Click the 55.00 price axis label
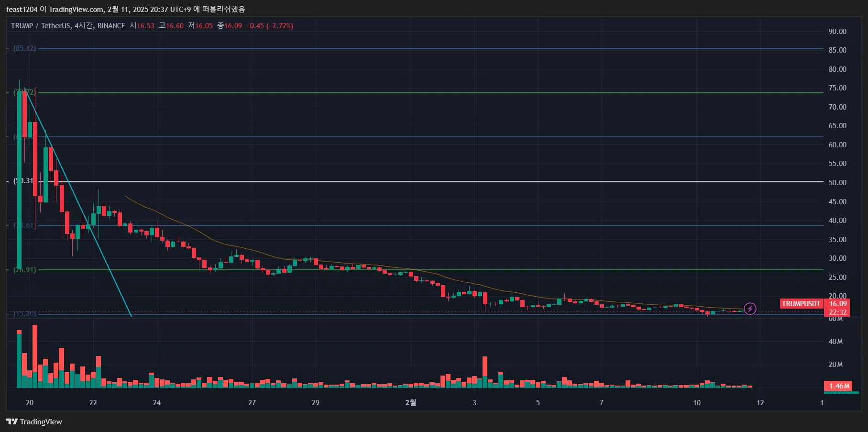The width and height of the screenshot is (868, 432). (837, 164)
